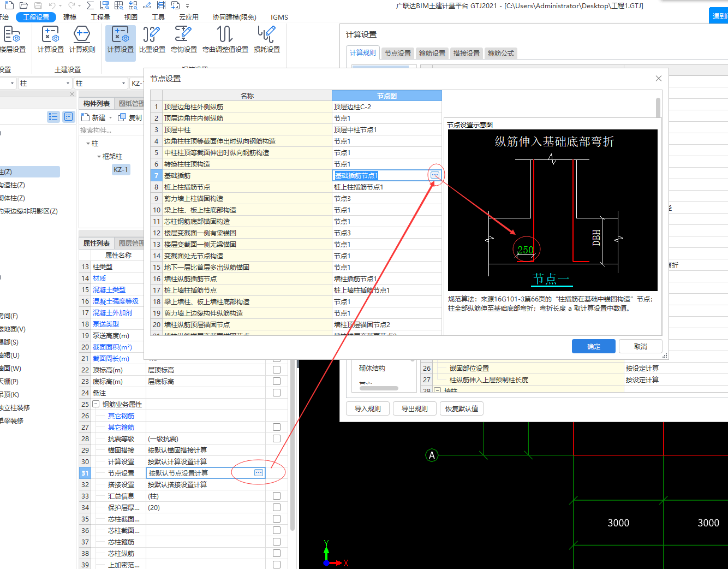Tick the checkbox for 备注 row
Image resolution: width=728 pixels, height=569 pixels.
tap(277, 393)
